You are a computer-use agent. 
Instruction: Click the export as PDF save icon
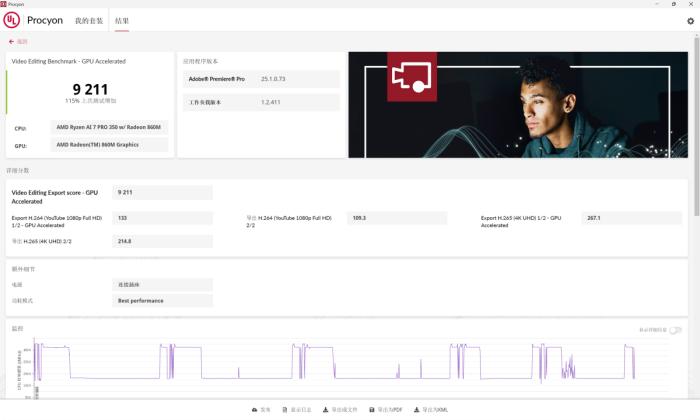tap(372, 410)
